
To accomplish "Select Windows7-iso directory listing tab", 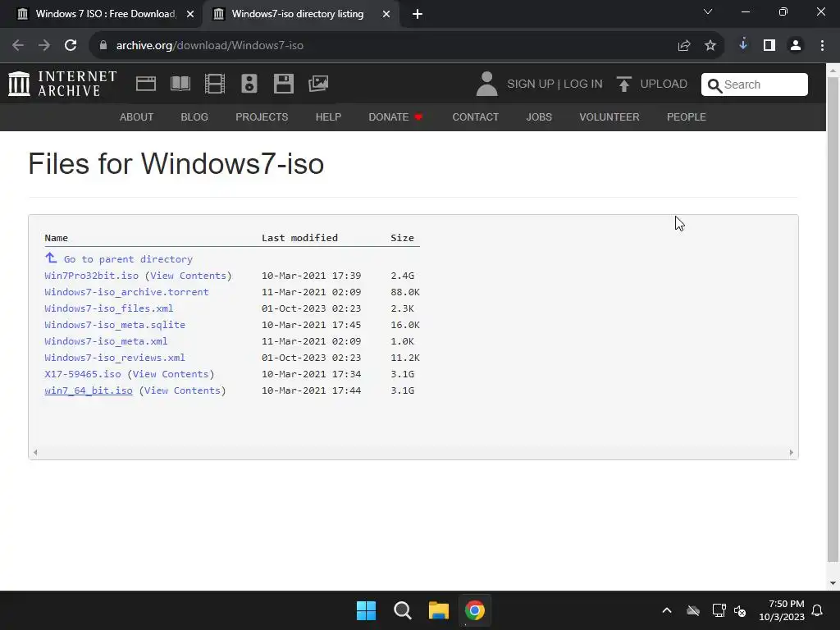I will click(300, 14).
